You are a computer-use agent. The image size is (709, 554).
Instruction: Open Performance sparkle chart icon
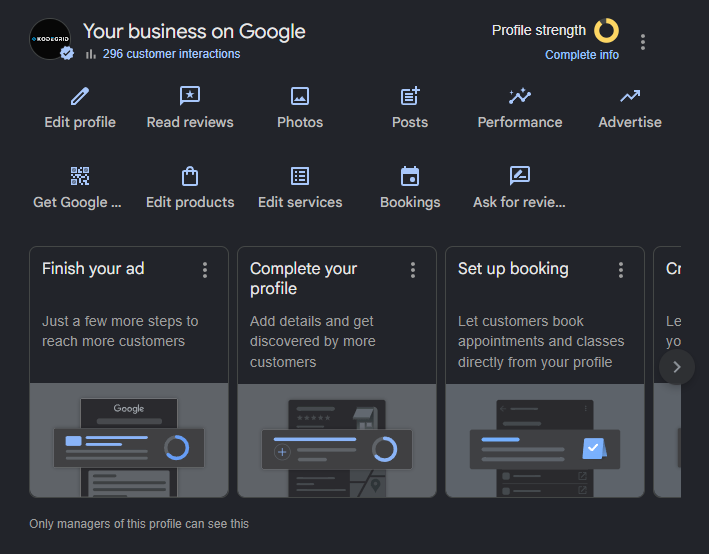tap(520, 96)
